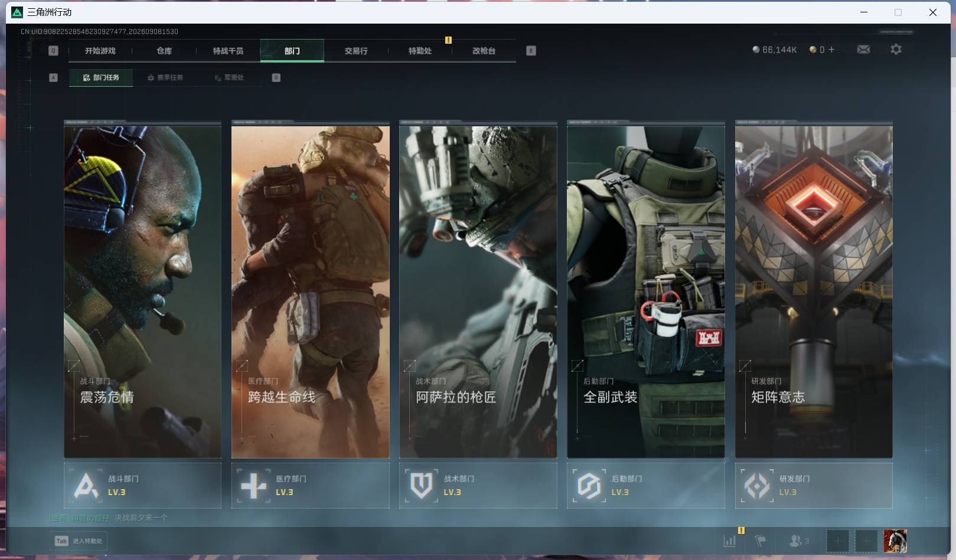Add teammate in first empty squad slot
The image size is (956, 560).
837,541
